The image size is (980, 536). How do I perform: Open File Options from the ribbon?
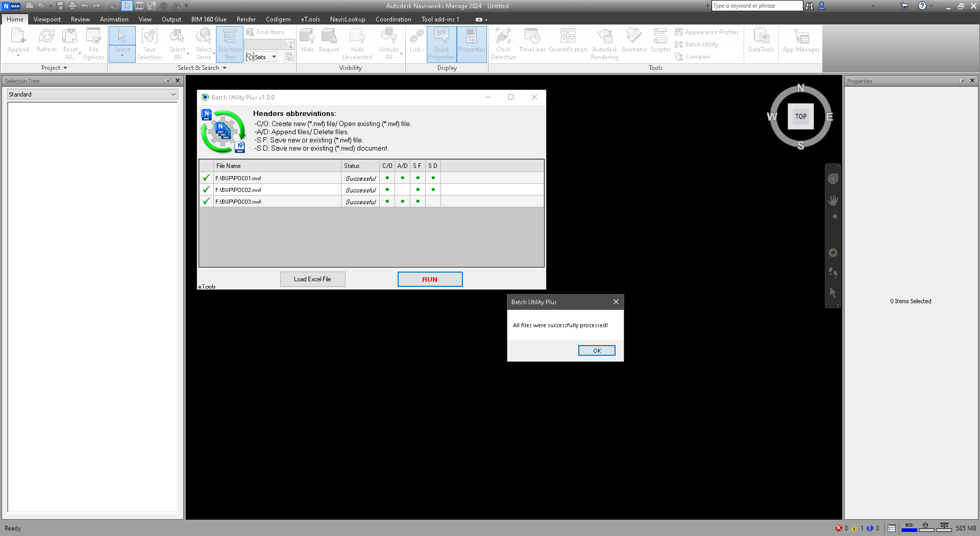pyautogui.click(x=94, y=44)
